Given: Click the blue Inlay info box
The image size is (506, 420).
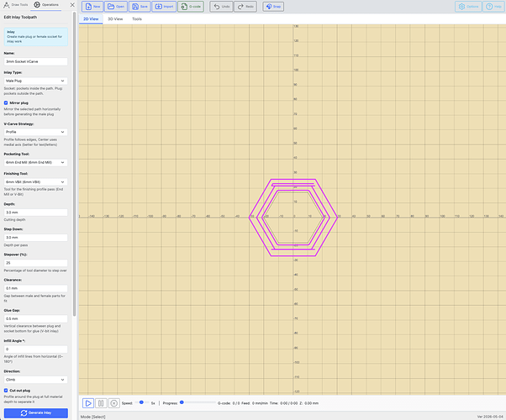Looking at the screenshot, I should [x=36, y=36].
